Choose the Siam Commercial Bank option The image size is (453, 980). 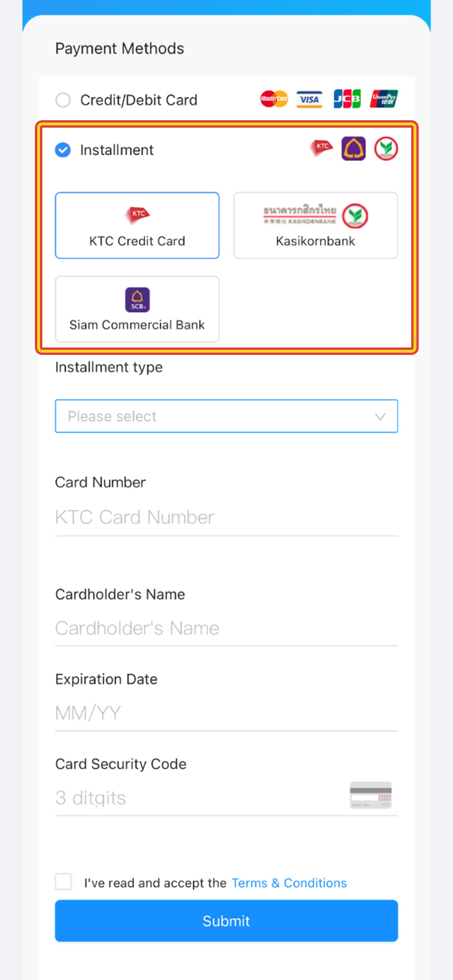click(137, 309)
